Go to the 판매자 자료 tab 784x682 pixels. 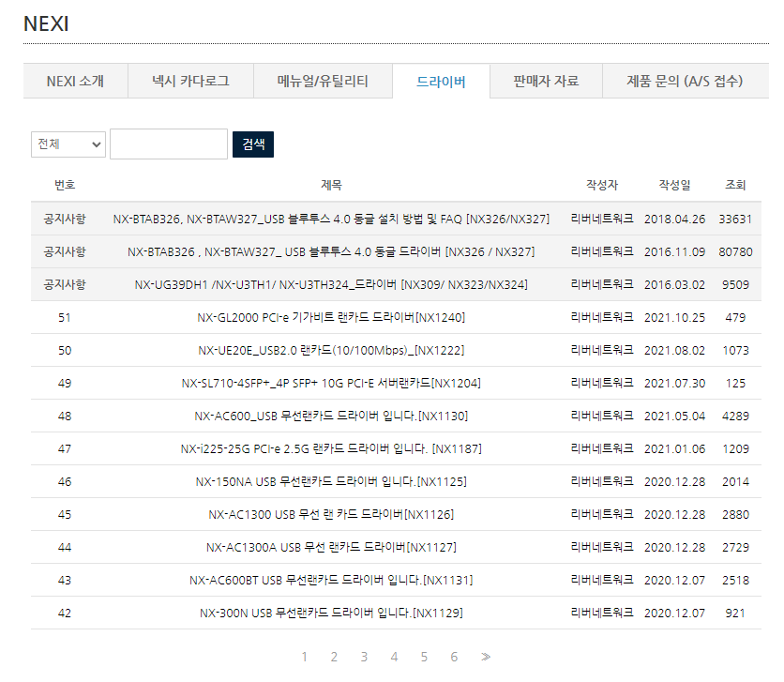point(546,81)
